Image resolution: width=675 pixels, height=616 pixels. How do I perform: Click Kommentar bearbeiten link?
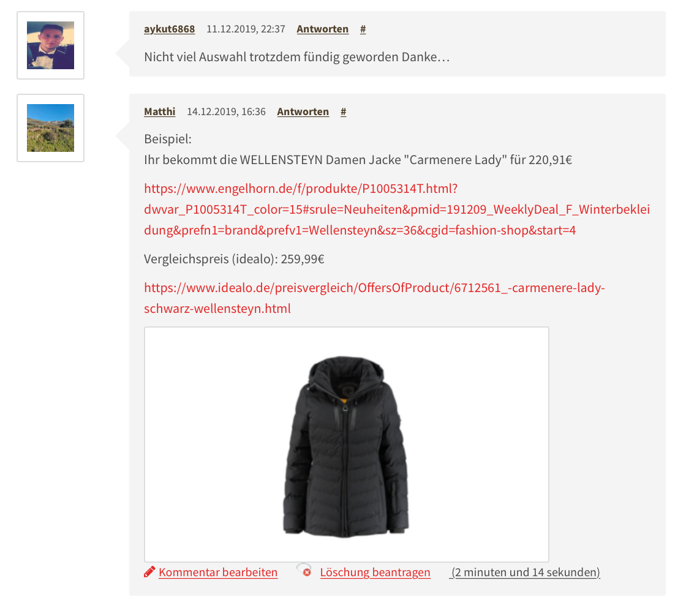[x=218, y=572]
